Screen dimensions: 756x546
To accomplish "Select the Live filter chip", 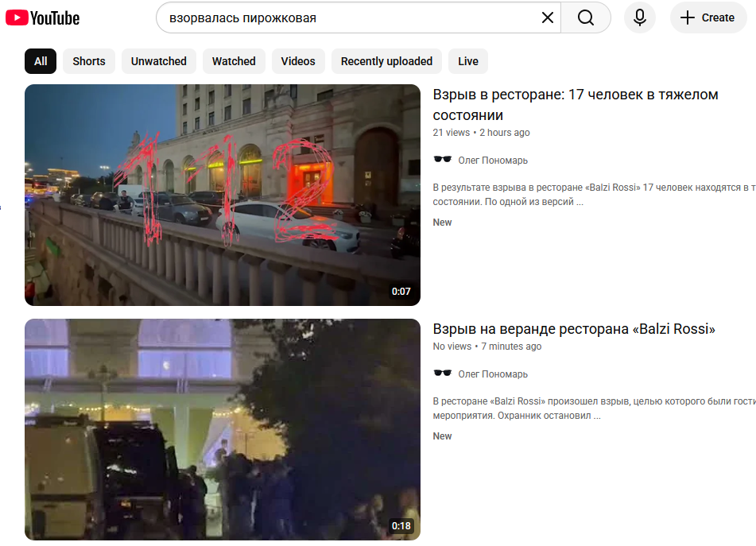I will pos(467,61).
